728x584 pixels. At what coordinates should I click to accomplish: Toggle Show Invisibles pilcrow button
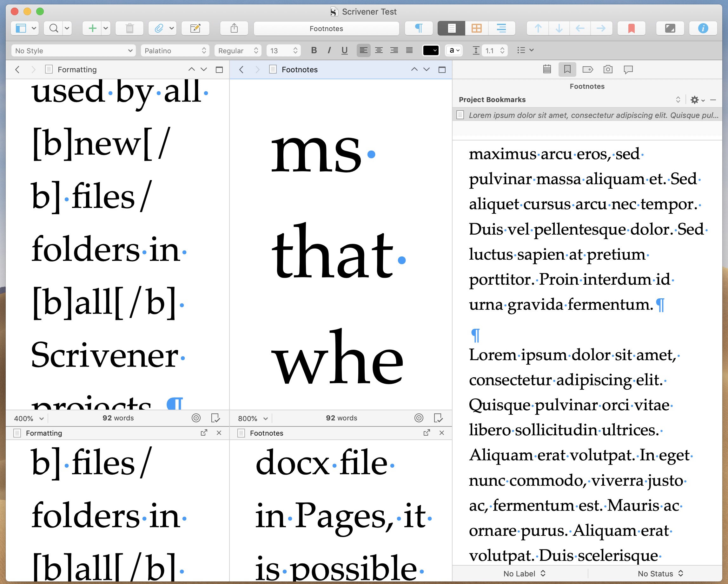click(x=419, y=28)
